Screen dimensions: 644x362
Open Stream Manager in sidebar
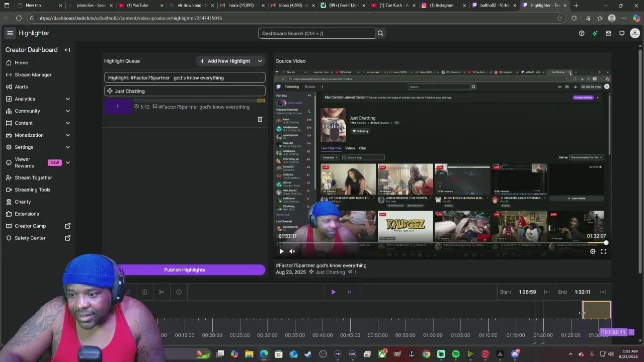(x=33, y=75)
